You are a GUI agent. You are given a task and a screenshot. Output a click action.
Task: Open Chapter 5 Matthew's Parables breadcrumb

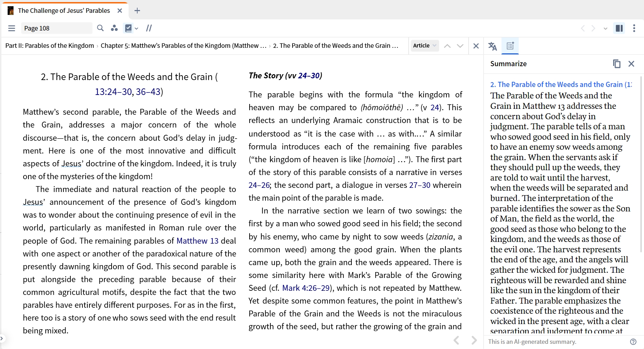183,45
